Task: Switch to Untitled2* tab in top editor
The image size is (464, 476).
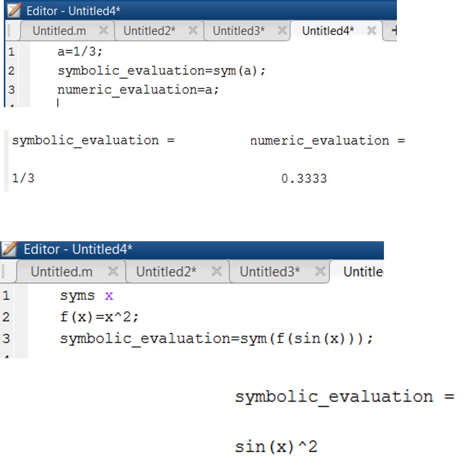Action: [x=149, y=30]
